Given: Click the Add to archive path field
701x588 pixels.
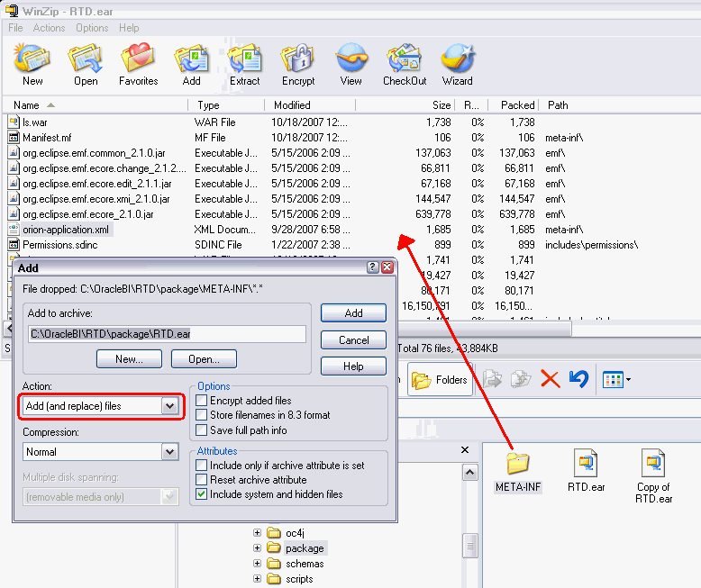Looking at the screenshot, I should 168,334.
